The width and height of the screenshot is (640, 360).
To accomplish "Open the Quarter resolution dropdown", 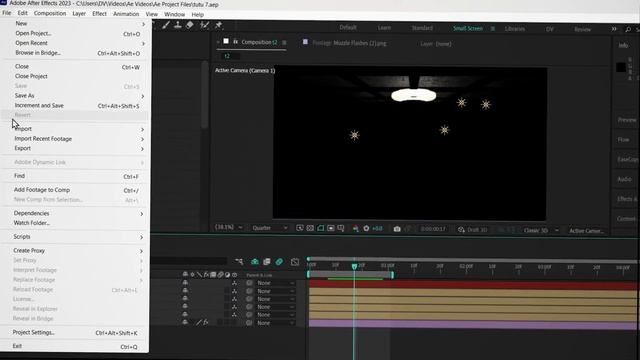I will (x=270, y=228).
